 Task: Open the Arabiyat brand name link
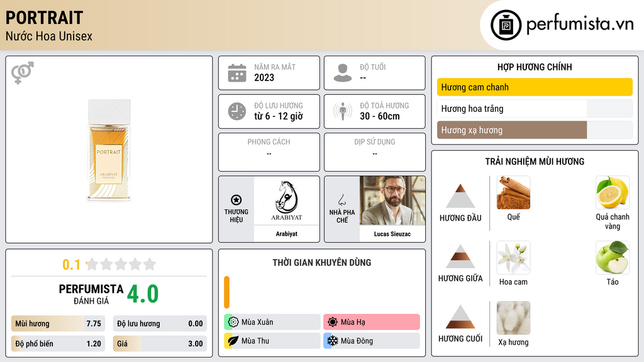click(x=287, y=234)
